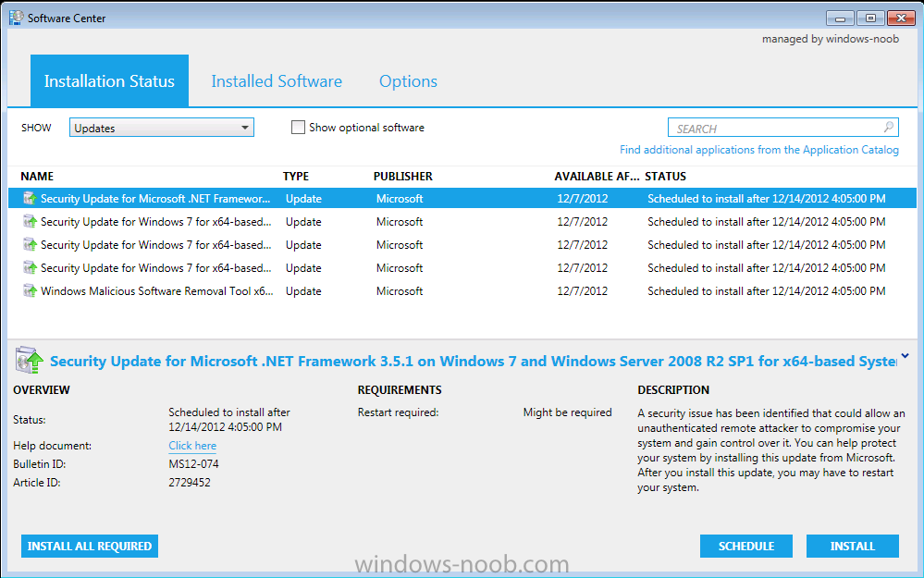
Task: Click the update icon beside the .NET Framework row
Action: [x=30, y=199]
